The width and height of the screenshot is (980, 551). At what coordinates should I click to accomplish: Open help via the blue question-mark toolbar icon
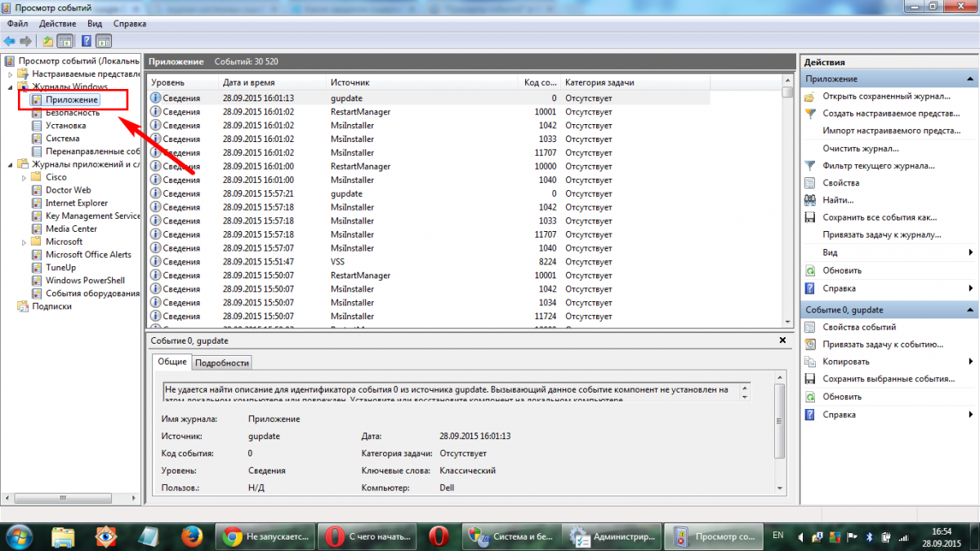coord(86,41)
